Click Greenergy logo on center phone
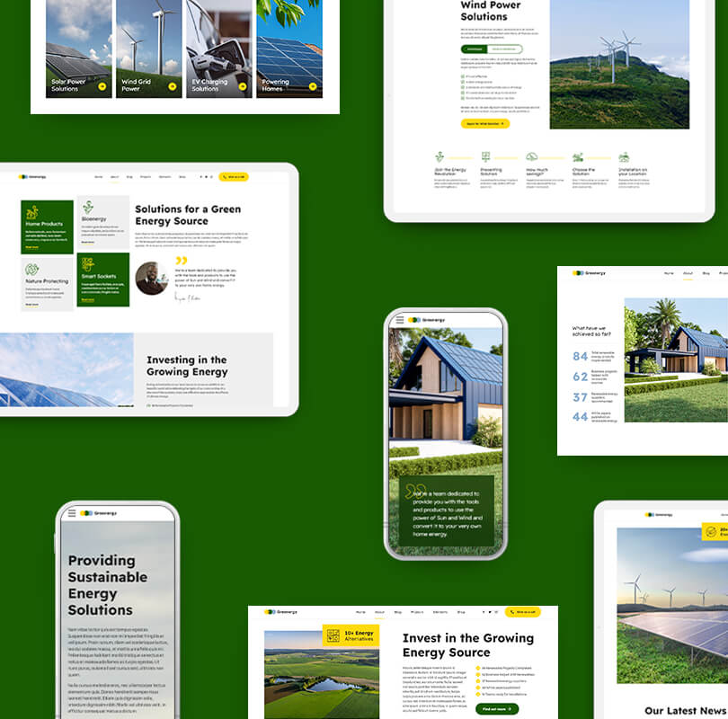 427,320
